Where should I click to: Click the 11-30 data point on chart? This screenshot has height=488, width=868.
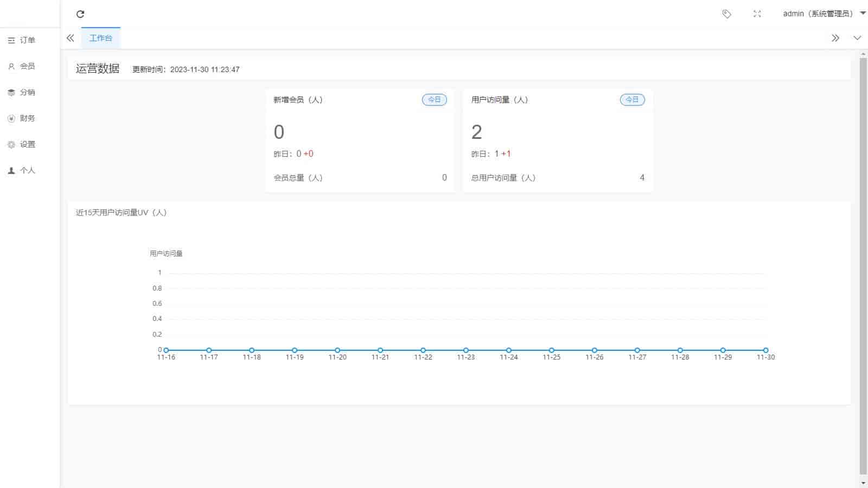pos(765,350)
